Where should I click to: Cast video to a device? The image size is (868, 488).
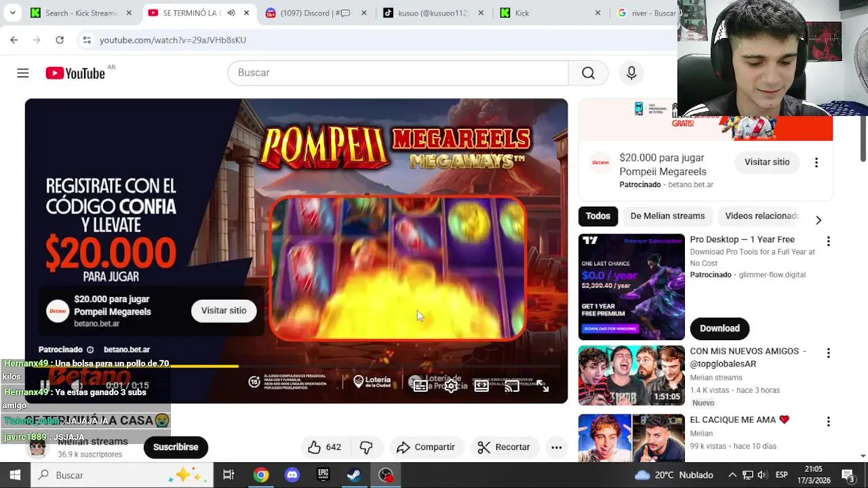[x=512, y=386]
